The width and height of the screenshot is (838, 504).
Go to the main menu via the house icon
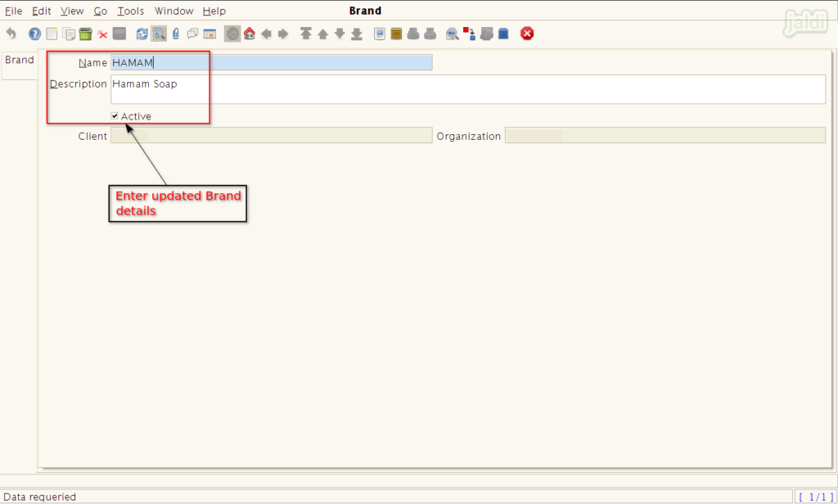click(249, 34)
